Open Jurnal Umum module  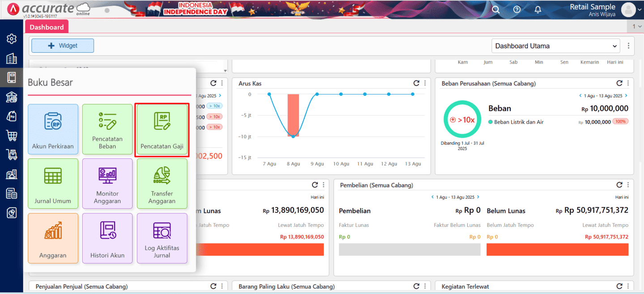tap(53, 183)
